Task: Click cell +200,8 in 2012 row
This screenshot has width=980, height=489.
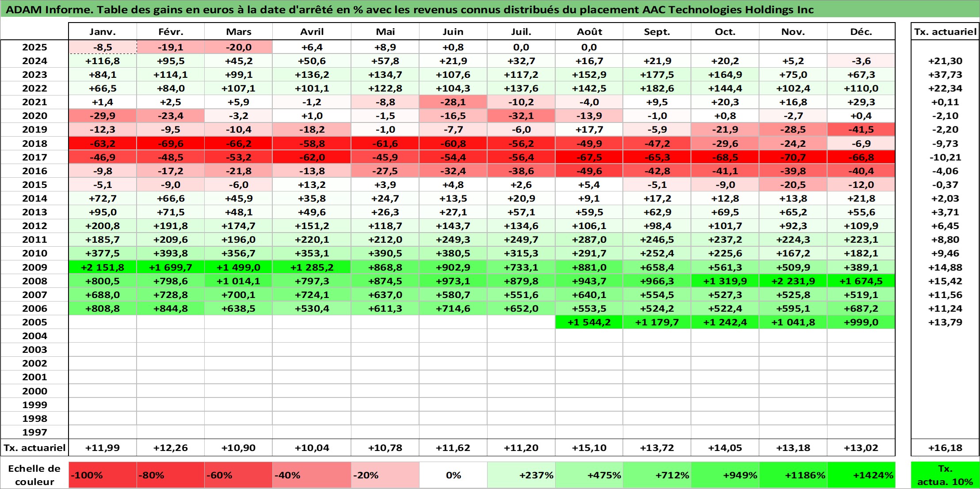Action: coord(103,226)
